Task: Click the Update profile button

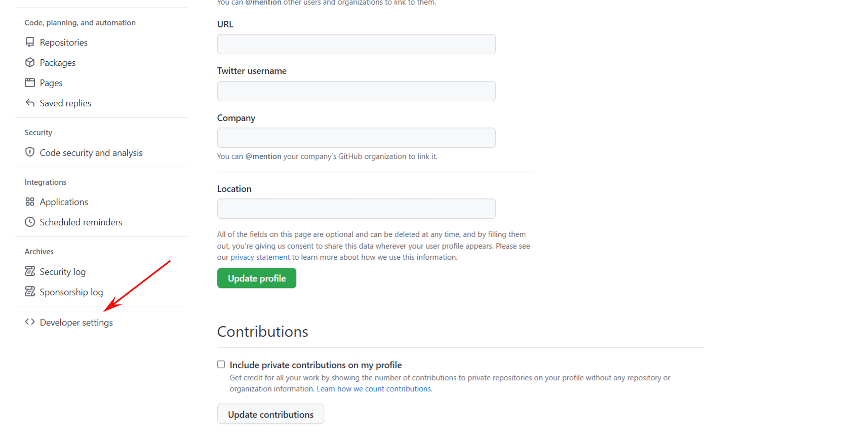Action: 256,278
